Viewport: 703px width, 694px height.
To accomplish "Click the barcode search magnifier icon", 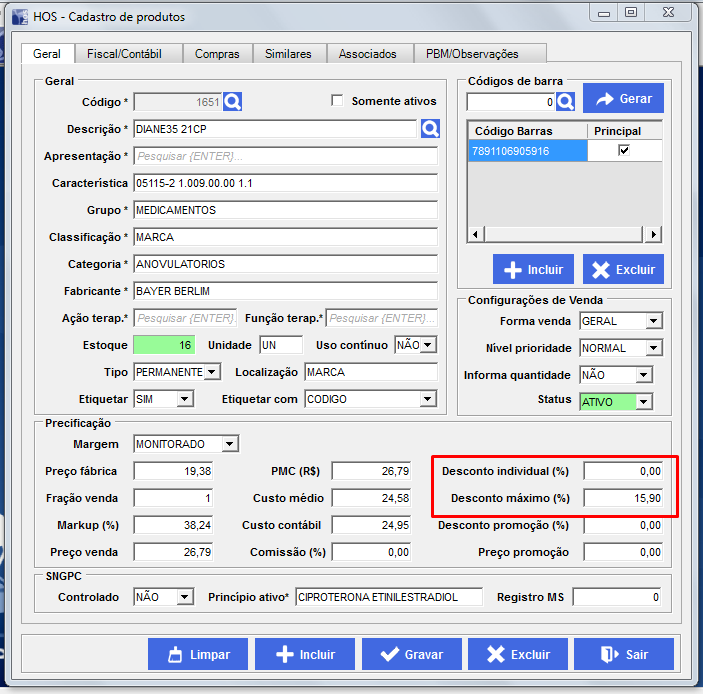I will click(566, 102).
